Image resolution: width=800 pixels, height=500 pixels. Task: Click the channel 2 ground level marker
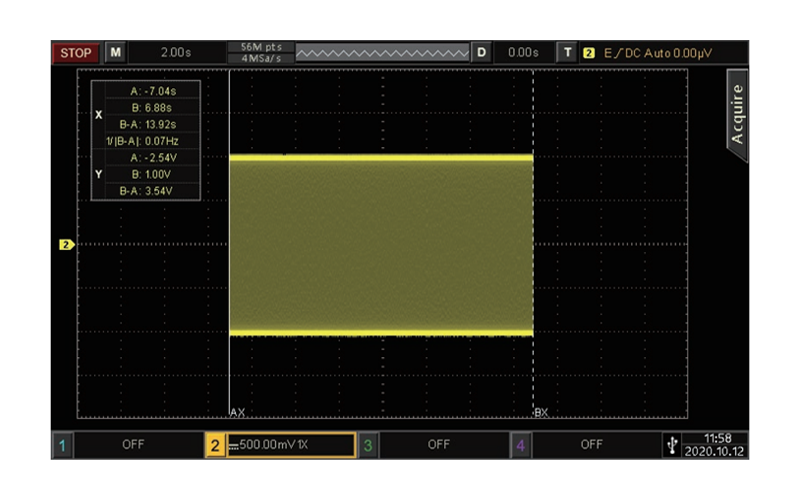66,245
